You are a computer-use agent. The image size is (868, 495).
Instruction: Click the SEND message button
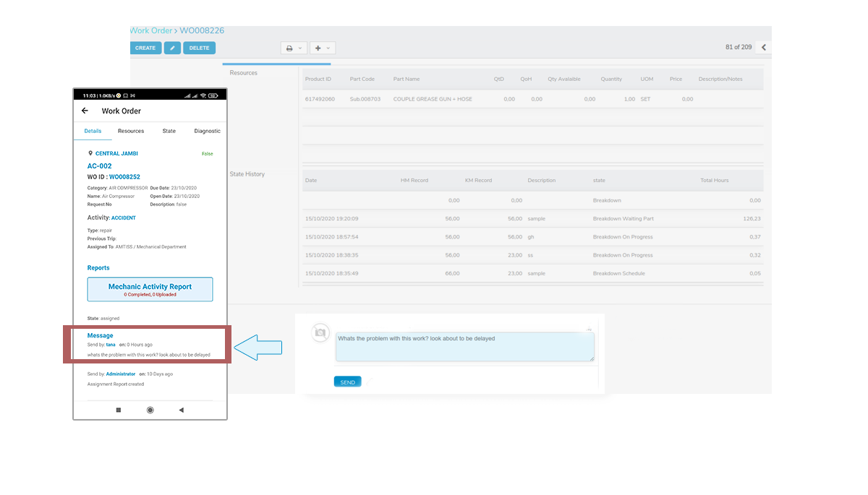(x=347, y=382)
